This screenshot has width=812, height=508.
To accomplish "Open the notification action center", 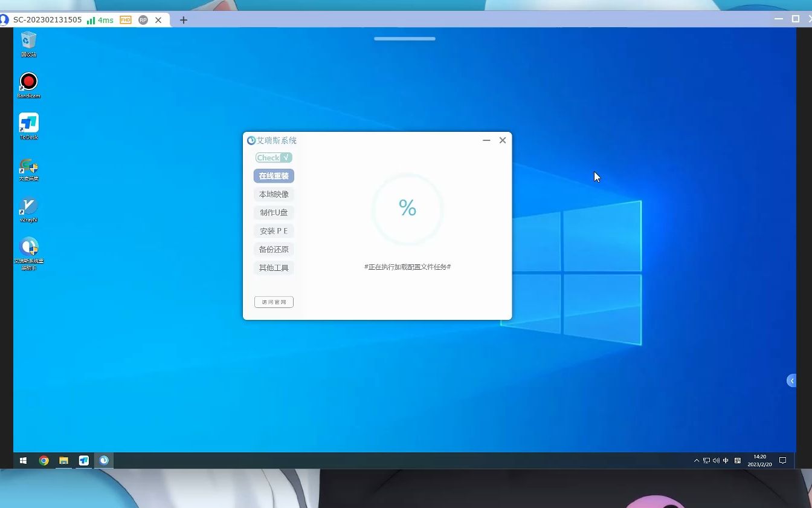I will pos(782,460).
